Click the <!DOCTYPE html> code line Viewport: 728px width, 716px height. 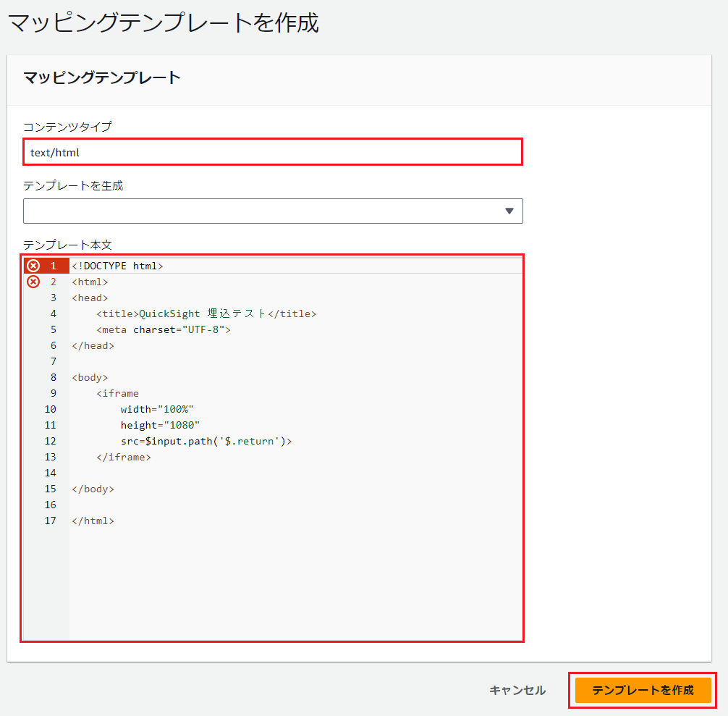click(117, 266)
